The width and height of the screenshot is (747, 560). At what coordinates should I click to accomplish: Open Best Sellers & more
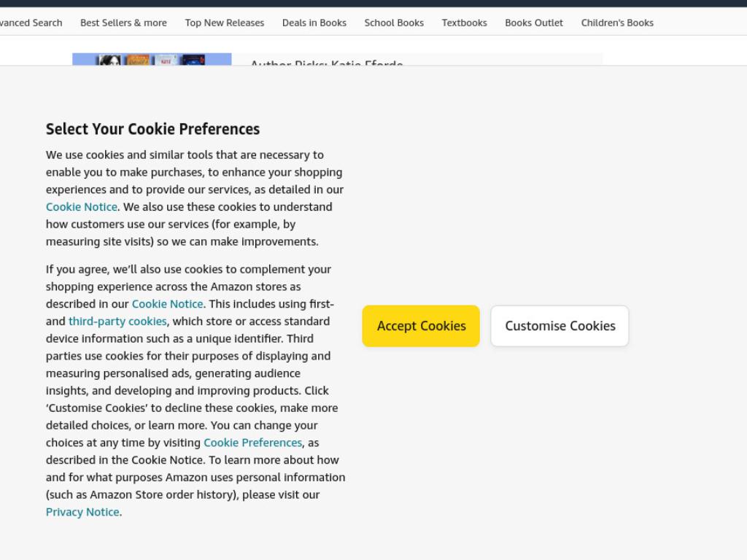tap(123, 23)
